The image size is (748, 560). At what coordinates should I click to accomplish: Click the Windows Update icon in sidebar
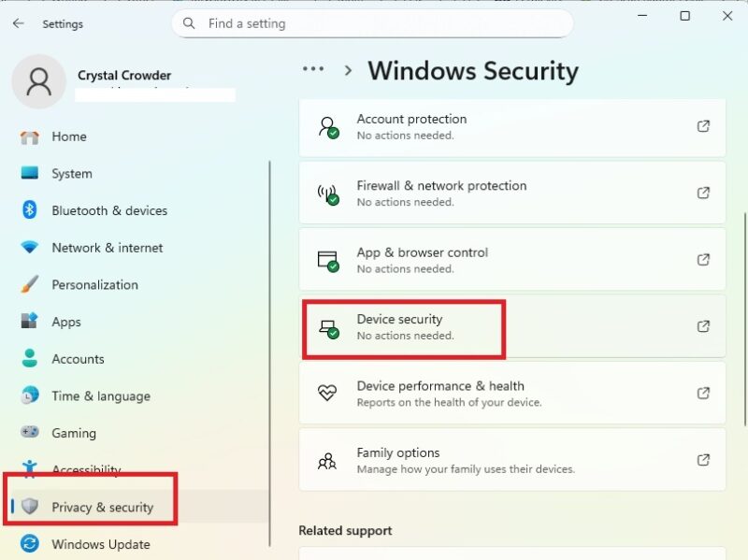coord(28,544)
